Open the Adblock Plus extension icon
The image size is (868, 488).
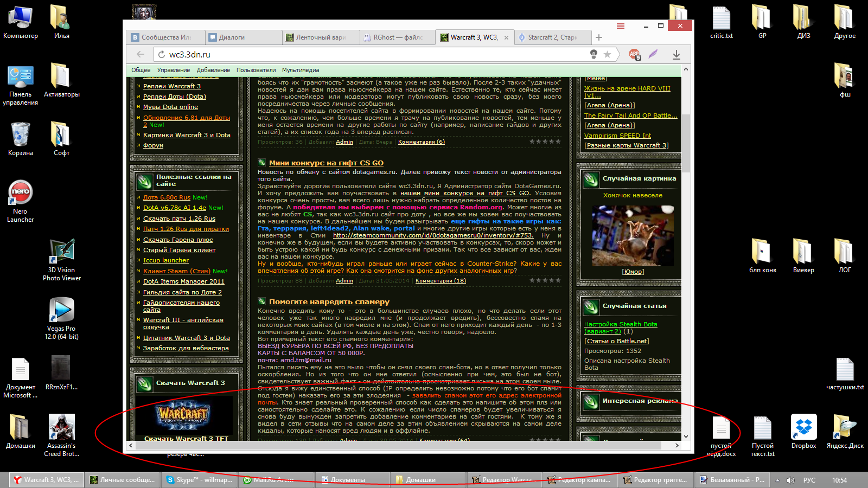(x=634, y=54)
